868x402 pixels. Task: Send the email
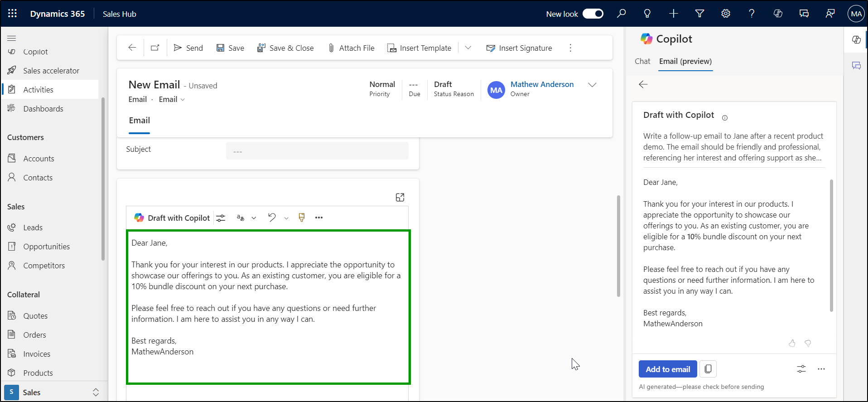pyautogui.click(x=188, y=48)
